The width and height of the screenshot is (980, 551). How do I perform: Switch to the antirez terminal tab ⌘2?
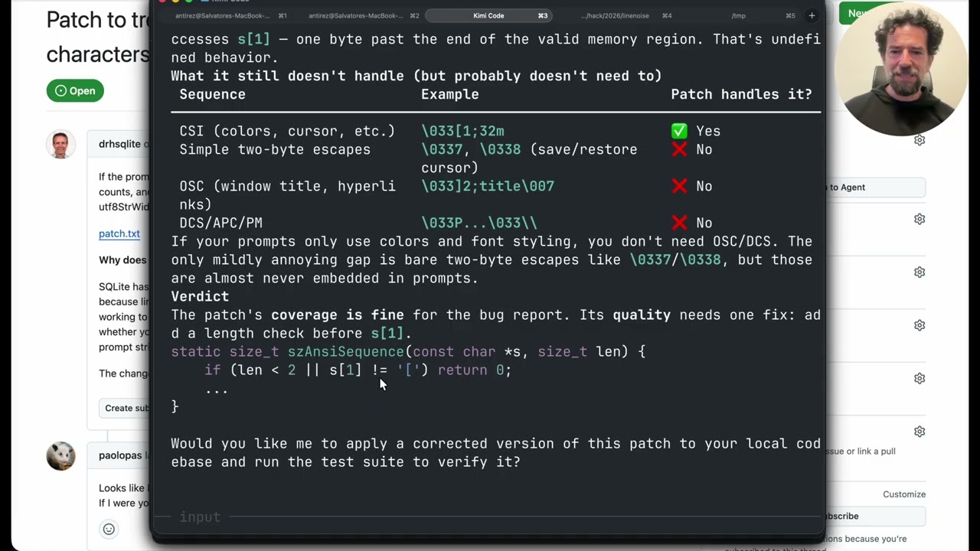tap(364, 15)
